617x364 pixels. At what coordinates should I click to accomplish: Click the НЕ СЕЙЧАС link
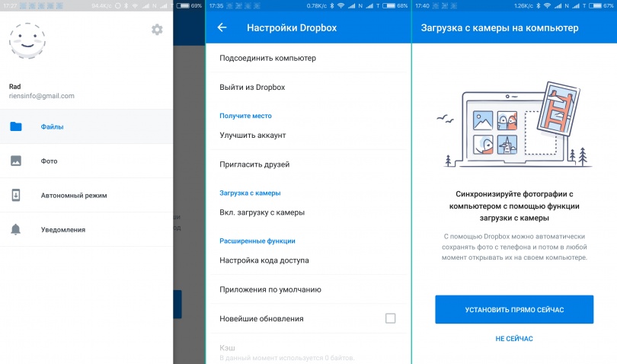click(514, 338)
